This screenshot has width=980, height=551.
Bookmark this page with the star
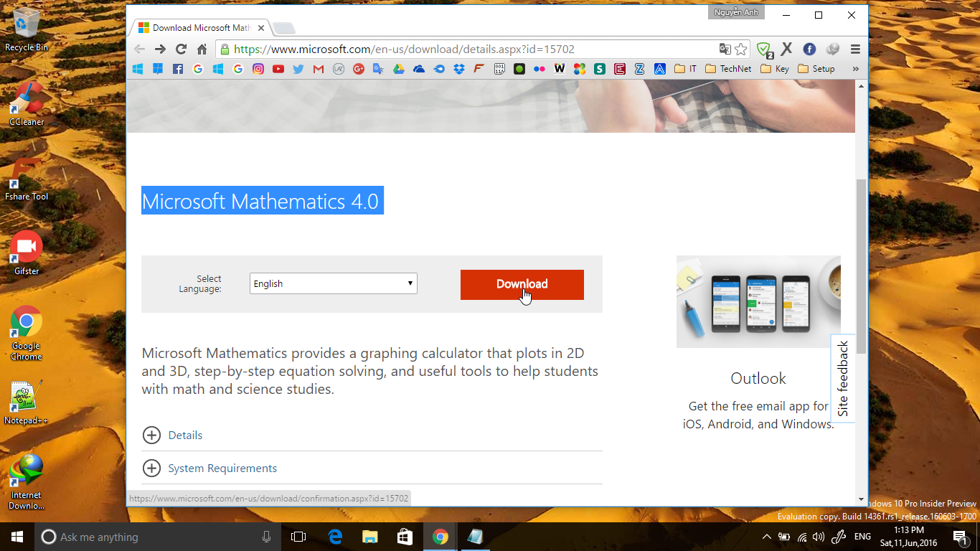pos(741,50)
